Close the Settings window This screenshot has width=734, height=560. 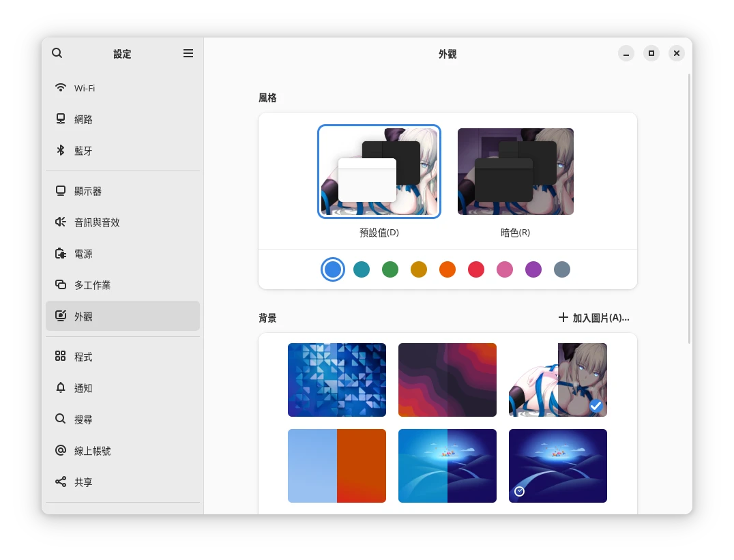pos(677,53)
